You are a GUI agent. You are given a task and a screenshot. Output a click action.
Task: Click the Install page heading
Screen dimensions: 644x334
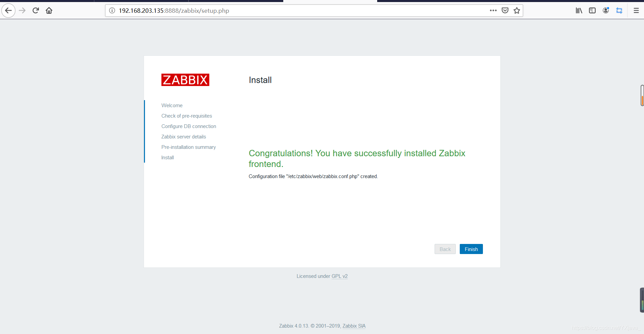(260, 80)
